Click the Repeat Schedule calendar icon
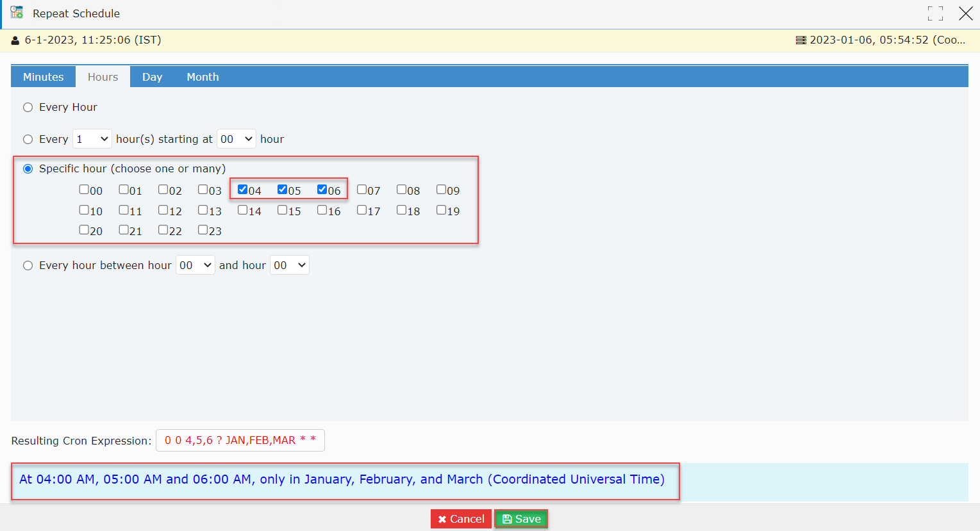The width and height of the screenshot is (980, 531). (x=17, y=13)
